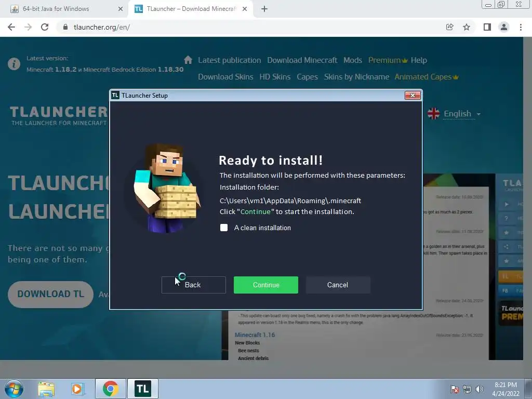Screen dimensions: 532x399
Task: Share this page icon
Action: coord(449,27)
